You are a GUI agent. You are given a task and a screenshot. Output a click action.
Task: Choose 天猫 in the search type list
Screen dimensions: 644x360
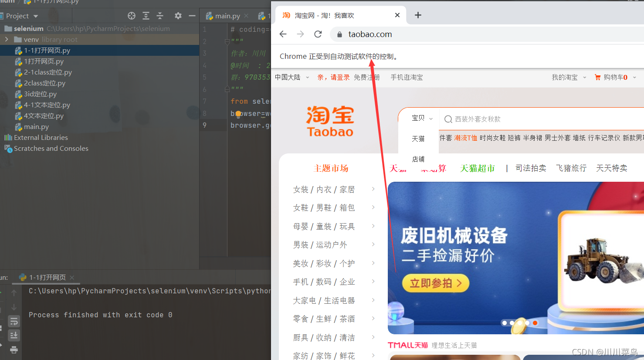point(418,139)
